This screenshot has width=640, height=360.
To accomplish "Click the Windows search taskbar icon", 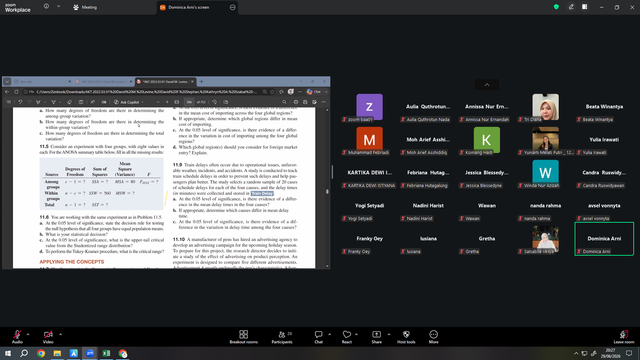I will coord(24,353).
